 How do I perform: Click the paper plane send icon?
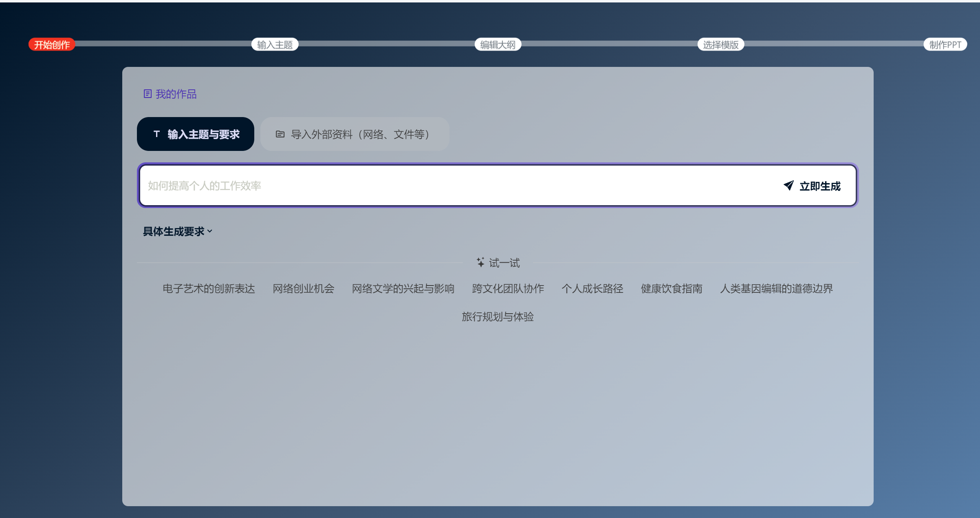[x=788, y=186]
